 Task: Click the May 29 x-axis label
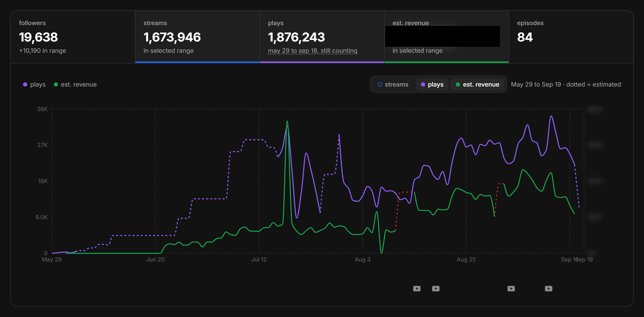tap(52, 260)
